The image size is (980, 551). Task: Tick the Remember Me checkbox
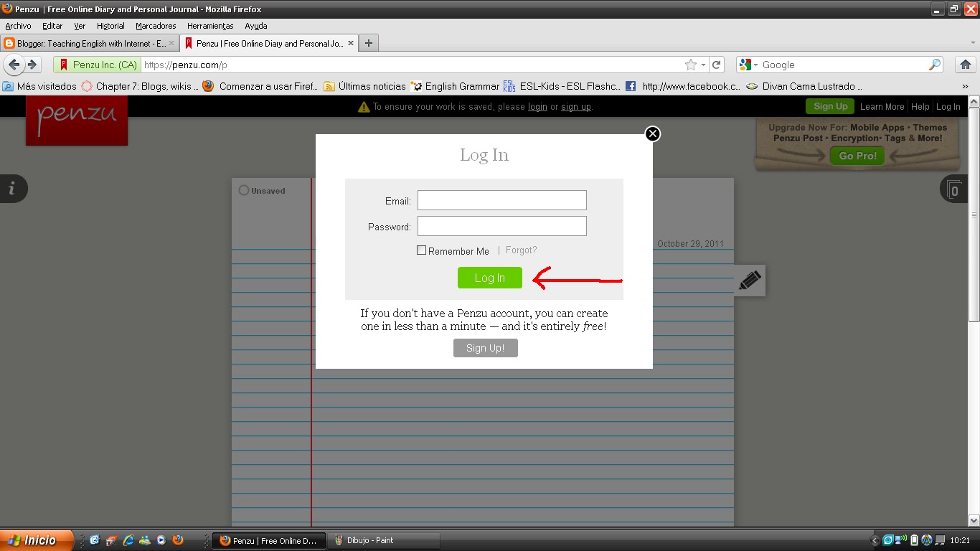tap(421, 250)
